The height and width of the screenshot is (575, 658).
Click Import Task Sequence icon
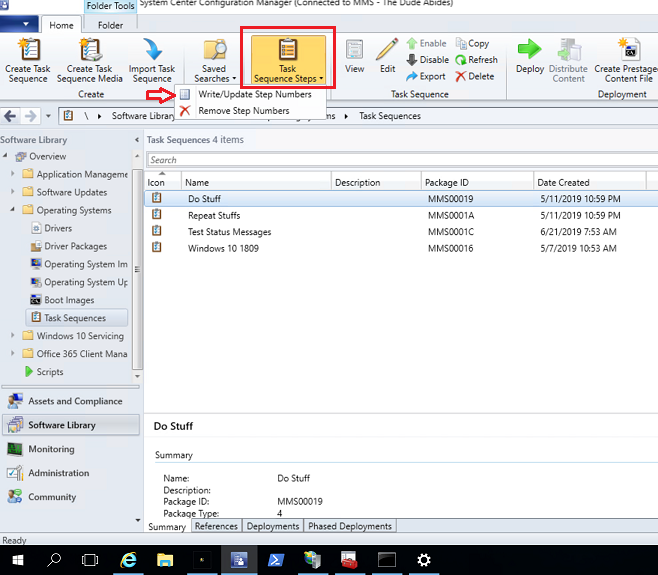click(x=152, y=50)
